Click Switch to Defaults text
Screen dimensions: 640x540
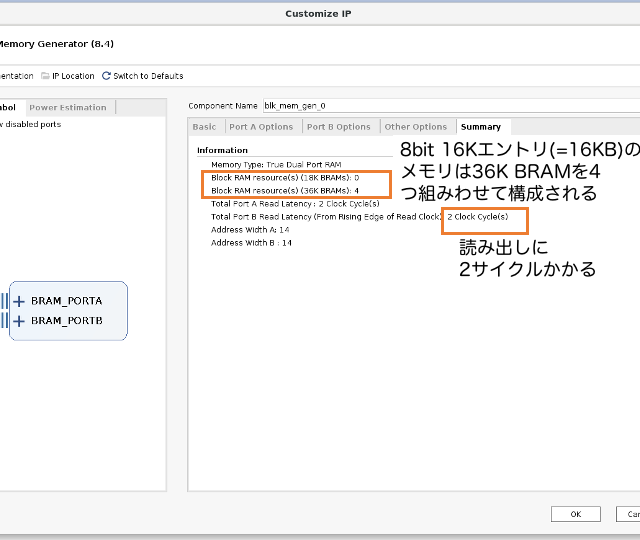point(148,76)
